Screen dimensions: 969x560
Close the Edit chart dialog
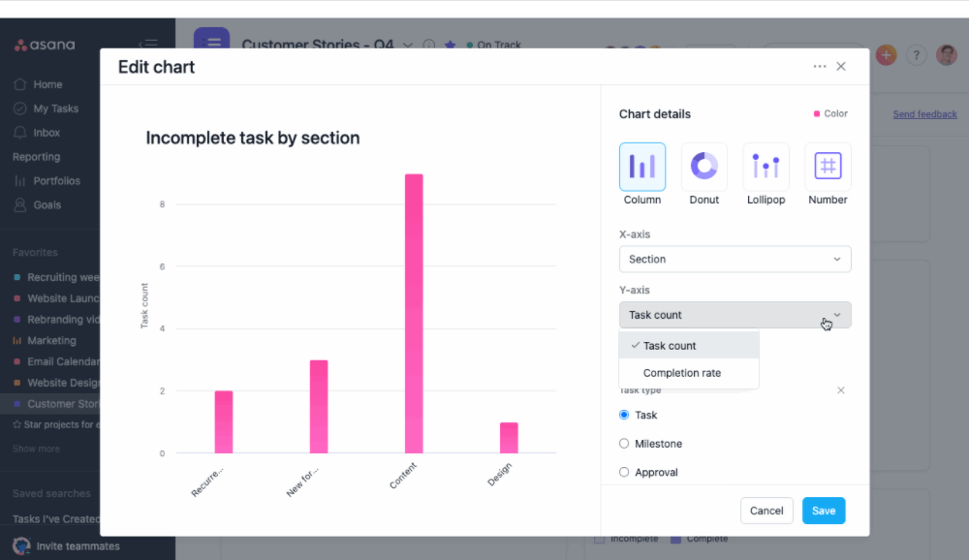(x=841, y=66)
